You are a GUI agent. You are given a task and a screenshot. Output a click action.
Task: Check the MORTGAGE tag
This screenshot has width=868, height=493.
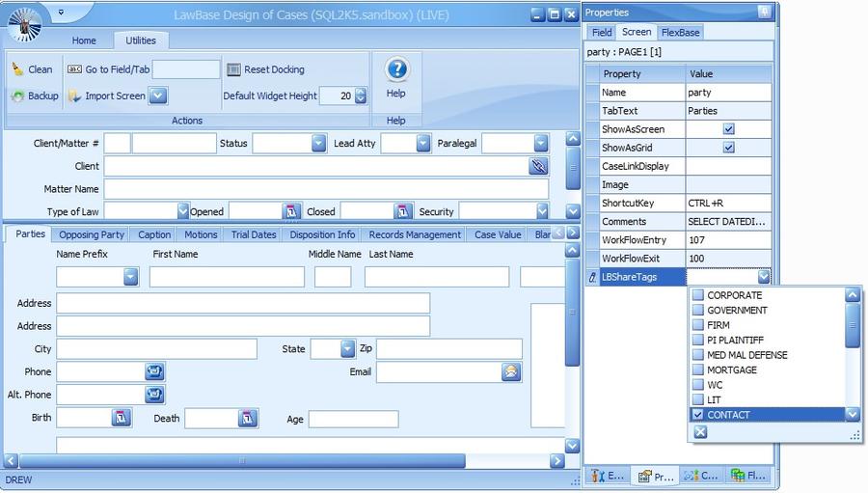(698, 370)
